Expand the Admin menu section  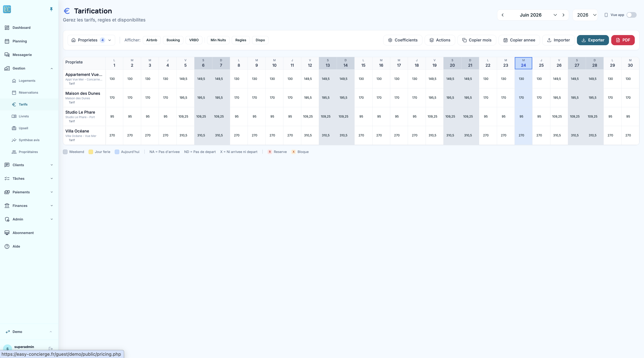[52, 219]
